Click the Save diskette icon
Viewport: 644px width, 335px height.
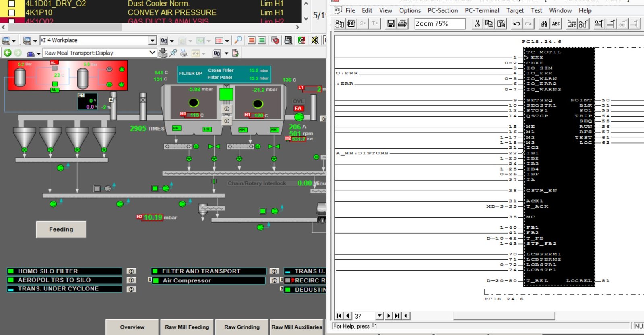point(390,24)
